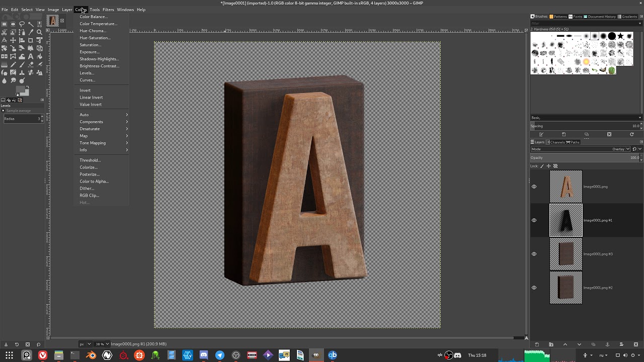
Task: Select the Image0001.png #2 layer thumbnail
Action: click(566, 288)
